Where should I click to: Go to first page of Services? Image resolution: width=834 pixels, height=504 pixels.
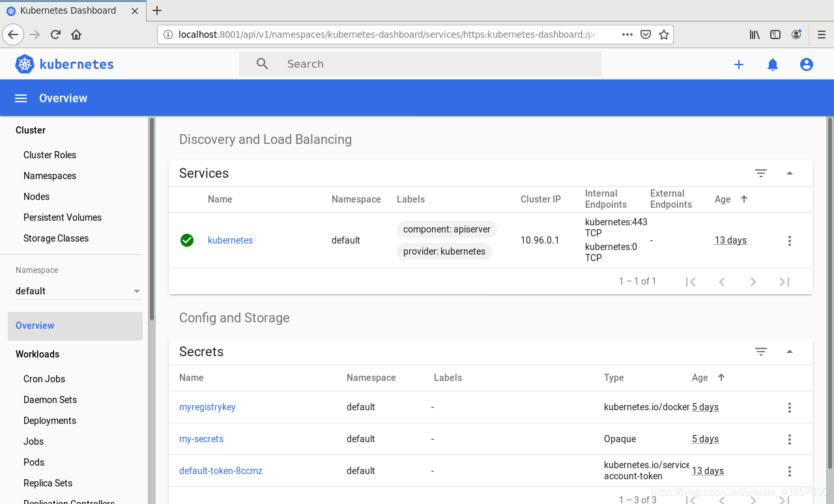click(x=691, y=282)
